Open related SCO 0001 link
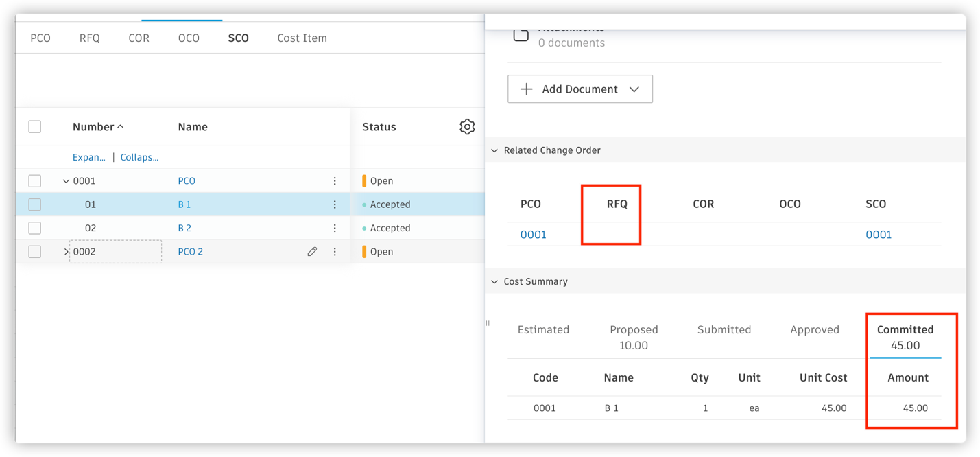980x457 pixels. point(878,235)
